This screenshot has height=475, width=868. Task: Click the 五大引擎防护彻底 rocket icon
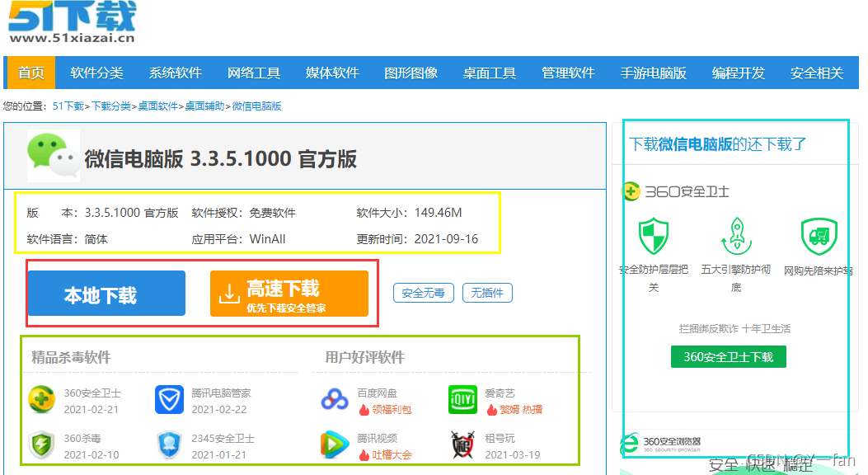point(736,236)
